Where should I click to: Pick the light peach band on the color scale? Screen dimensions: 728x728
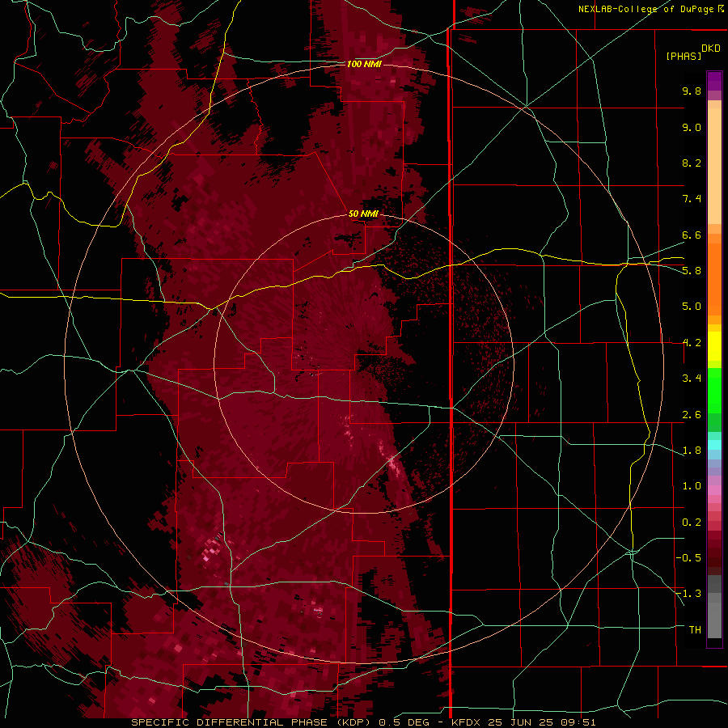point(714,166)
